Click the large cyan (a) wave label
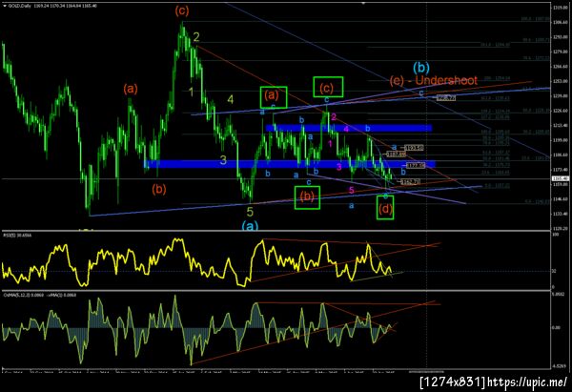Image resolution: width=572 pixels, height=392 pixels. pos(250,226)
